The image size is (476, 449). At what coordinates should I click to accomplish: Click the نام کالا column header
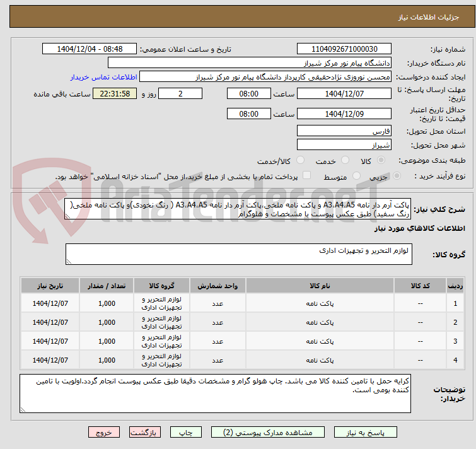(x=320, y=286)
